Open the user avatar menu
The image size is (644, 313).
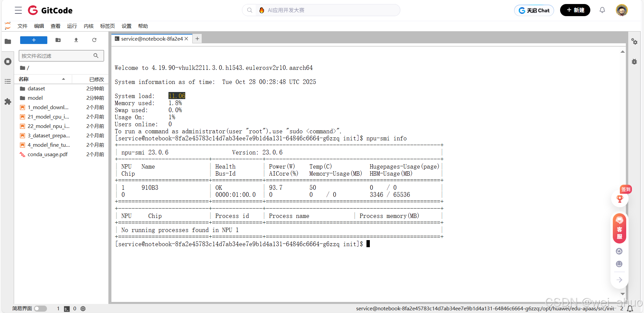point(622,10)
